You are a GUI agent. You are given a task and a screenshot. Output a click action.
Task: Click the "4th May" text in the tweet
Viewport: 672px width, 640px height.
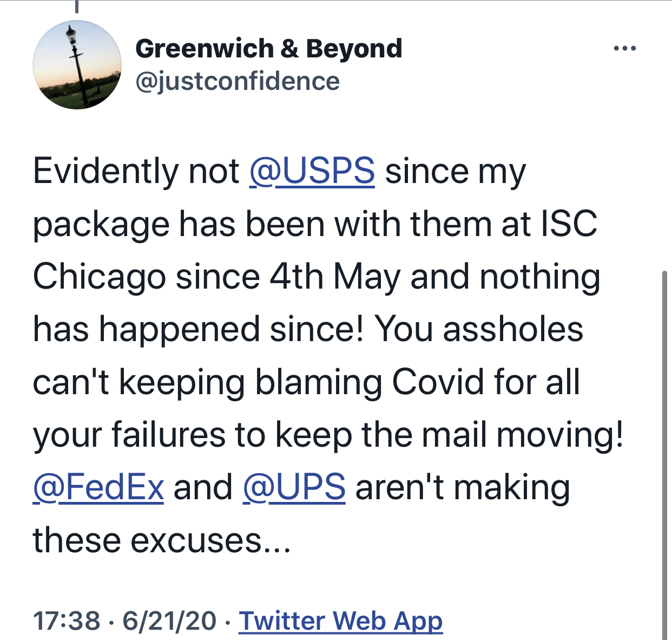point(335,277)
